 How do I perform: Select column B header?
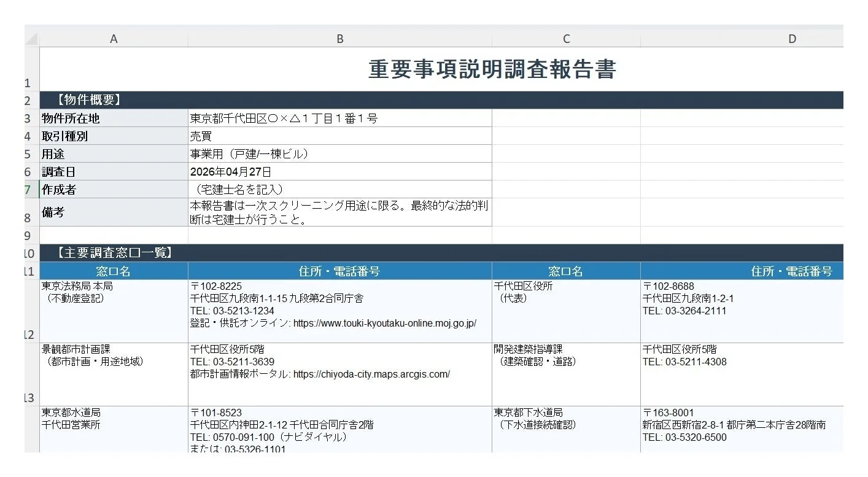339,38
